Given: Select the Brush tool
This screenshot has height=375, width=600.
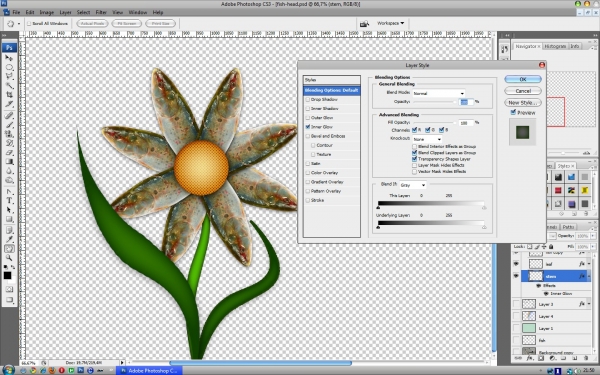Looking at the screenshot, I should 9,125.
